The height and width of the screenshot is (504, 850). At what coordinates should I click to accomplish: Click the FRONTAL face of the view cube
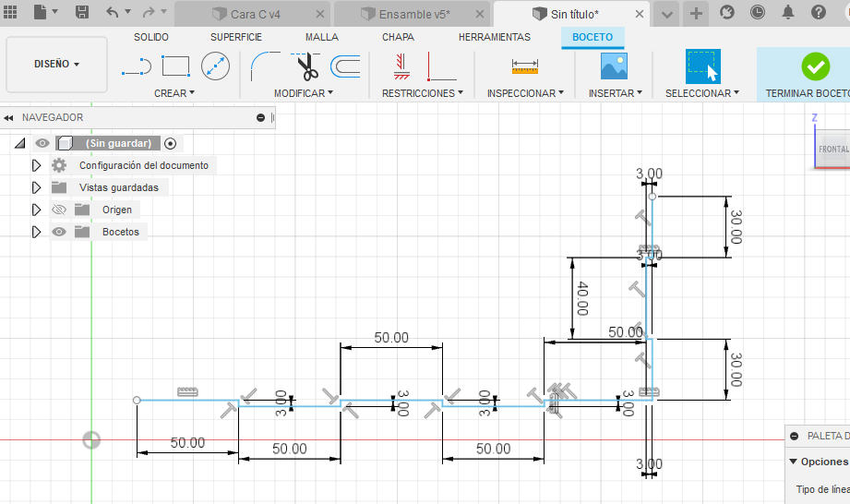833,149
